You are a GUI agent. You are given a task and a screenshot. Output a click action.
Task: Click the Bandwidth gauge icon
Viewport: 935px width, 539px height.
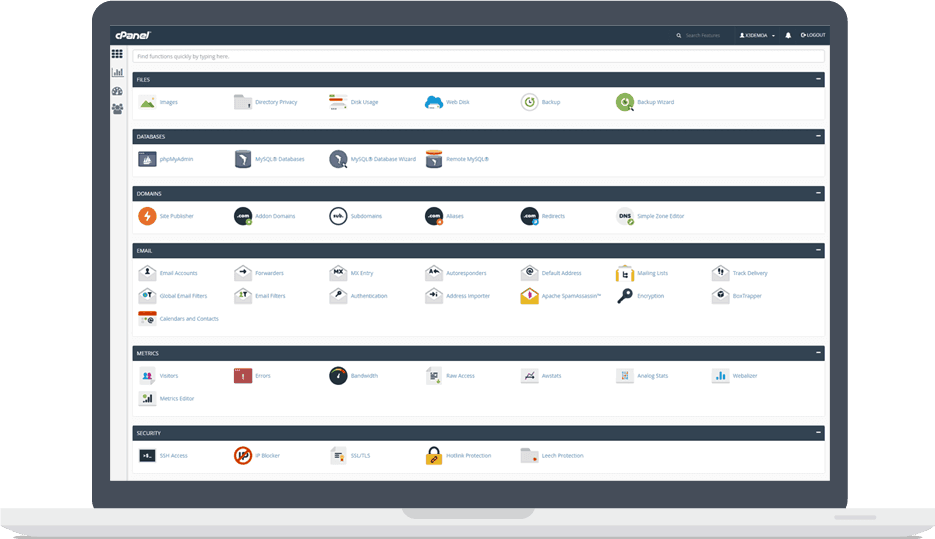338,376
